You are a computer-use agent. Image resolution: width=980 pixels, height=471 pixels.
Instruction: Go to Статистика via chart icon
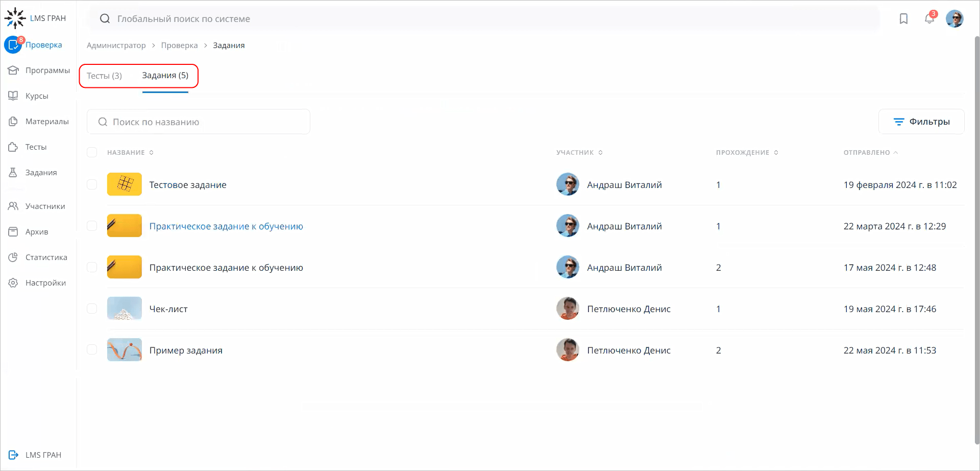(13, 257)
